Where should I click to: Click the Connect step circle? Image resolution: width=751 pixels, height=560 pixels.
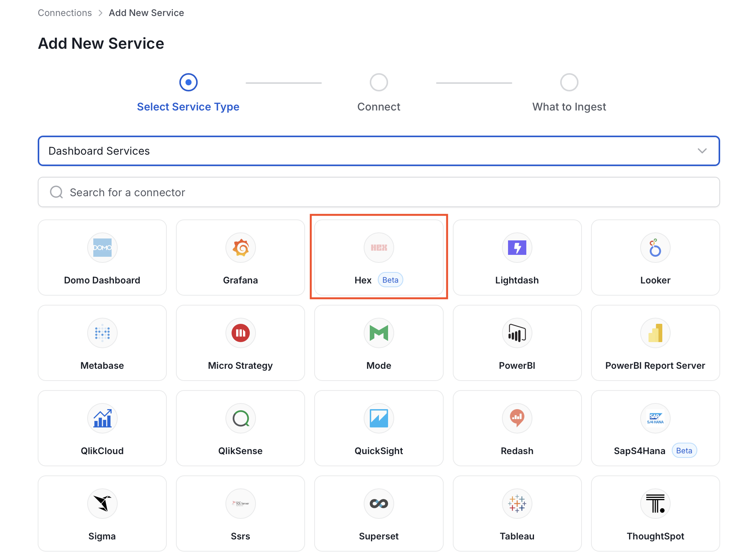(379, 82)
